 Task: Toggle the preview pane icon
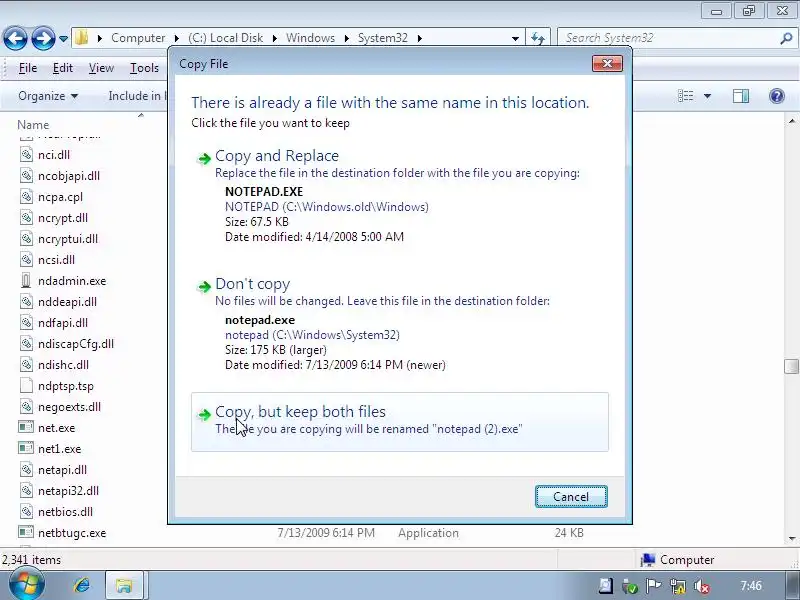point(741,96)
